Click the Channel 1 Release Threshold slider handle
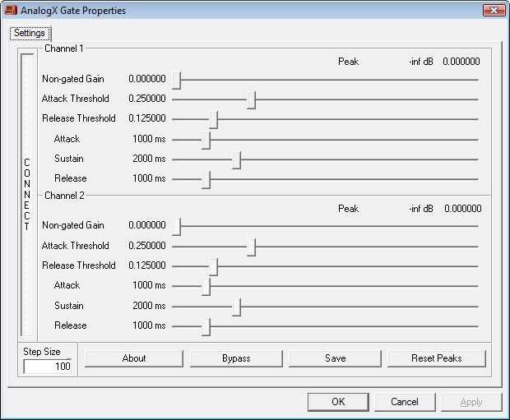510x420 pixels. click(213, 119)
